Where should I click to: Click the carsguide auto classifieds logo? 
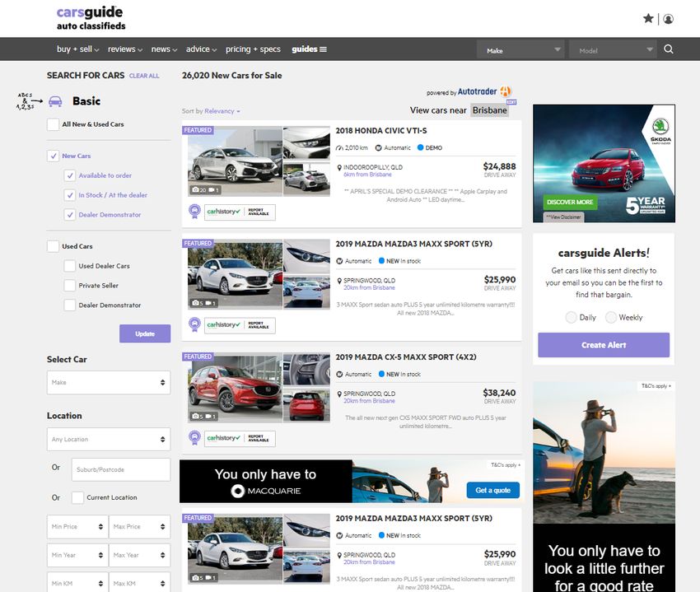pyautogui.click(x=91, y=18)
